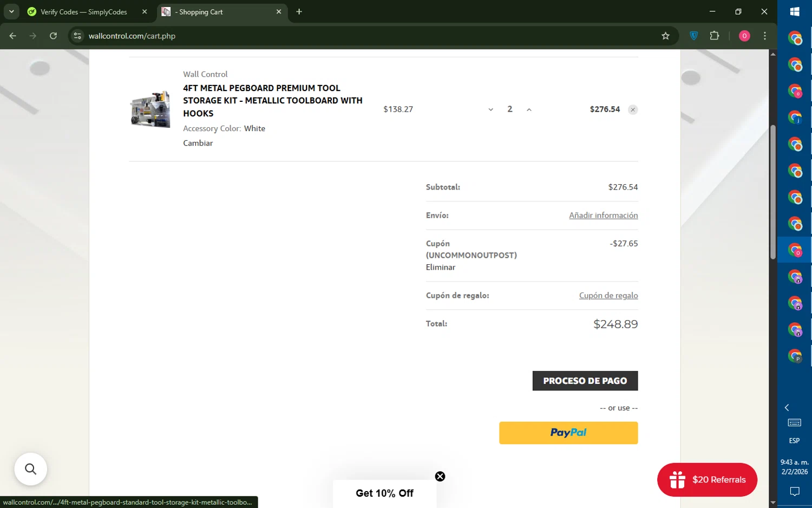Click the highlighted active Chrome taskbar icon
The height and width of the screenshot is (508, 812).
coord(795,250)
